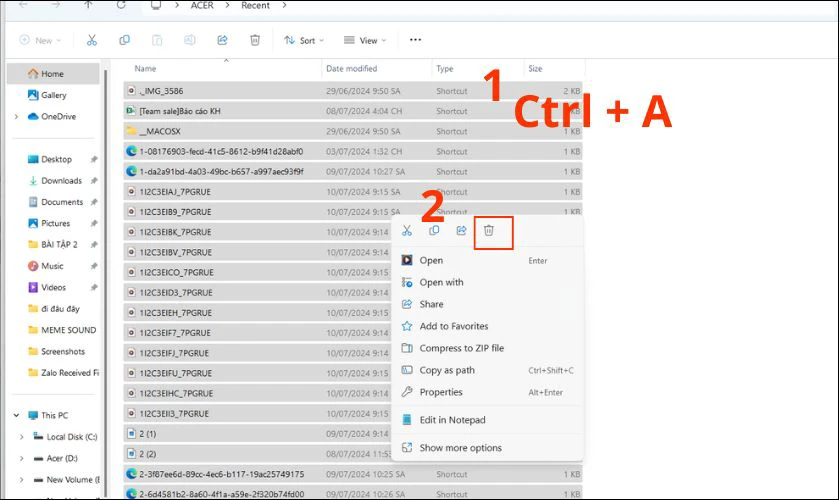Viewport: 840px width, 500px height.
Task: Click the Refresh button in navigation bar
Action: (121, 6)
